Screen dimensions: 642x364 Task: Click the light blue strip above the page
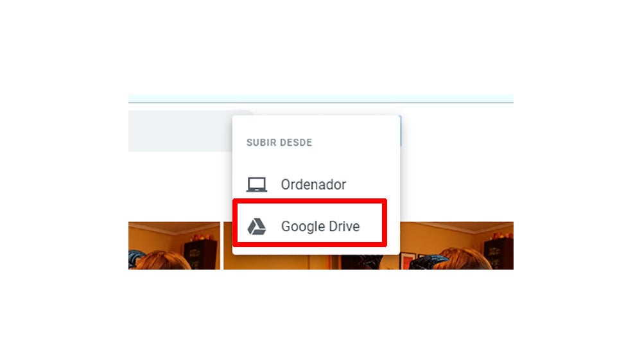coord(321,98)
